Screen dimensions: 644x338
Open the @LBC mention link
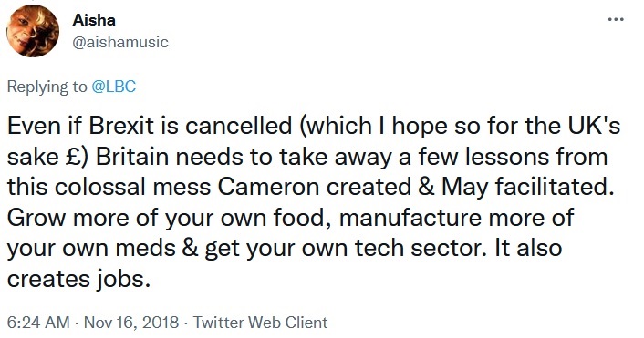(113, 87)
